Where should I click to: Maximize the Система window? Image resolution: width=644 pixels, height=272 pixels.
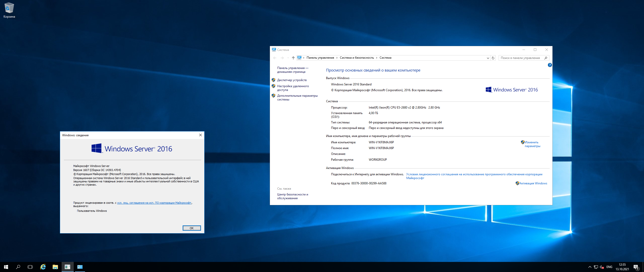[535, 50]
